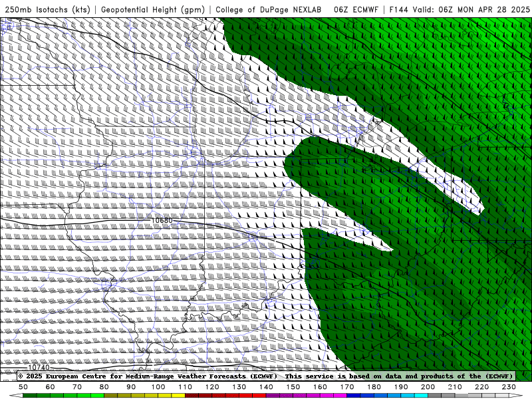Click 'This service is based on data and products' text
532x399 pixels.
pos(370,376)
